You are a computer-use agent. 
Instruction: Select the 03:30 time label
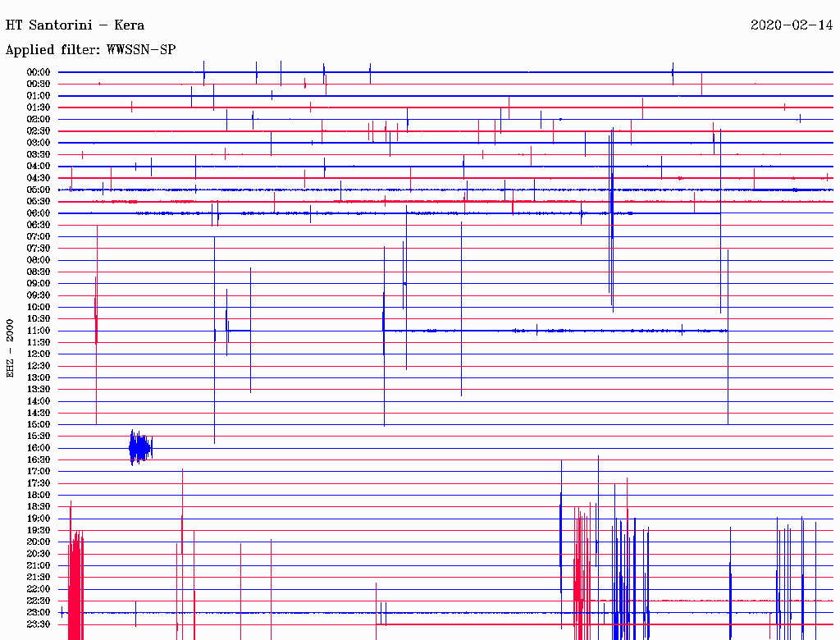[39, 154]
